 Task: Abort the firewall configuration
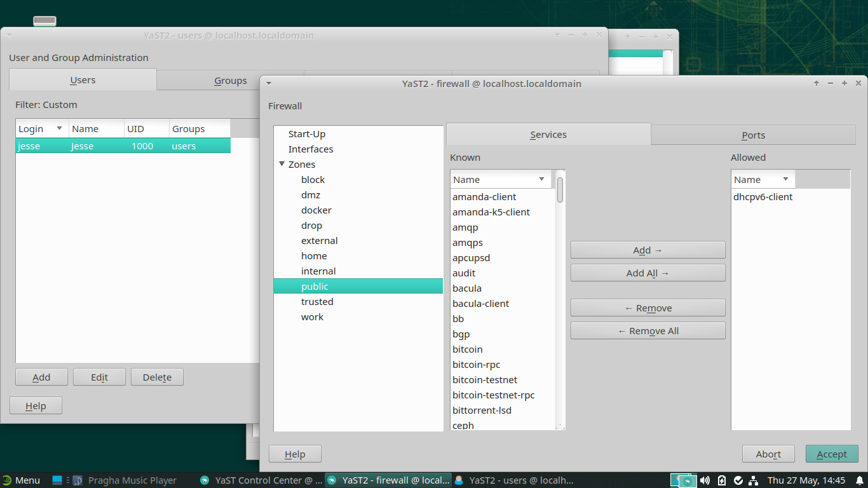(x=768, y=454)
